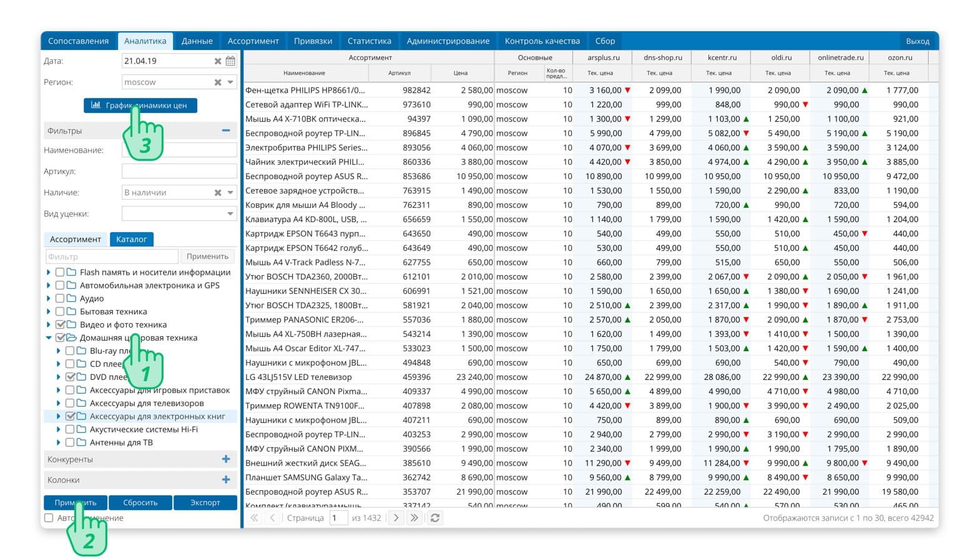Collapse Домашняя цифровая техника tree node

pyautogui.click(x=49, y=338)
